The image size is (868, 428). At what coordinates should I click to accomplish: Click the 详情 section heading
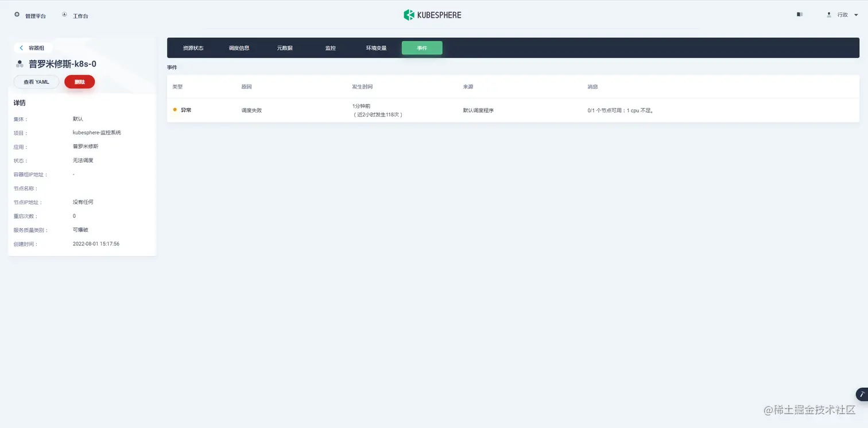click(x=20, y=103)
